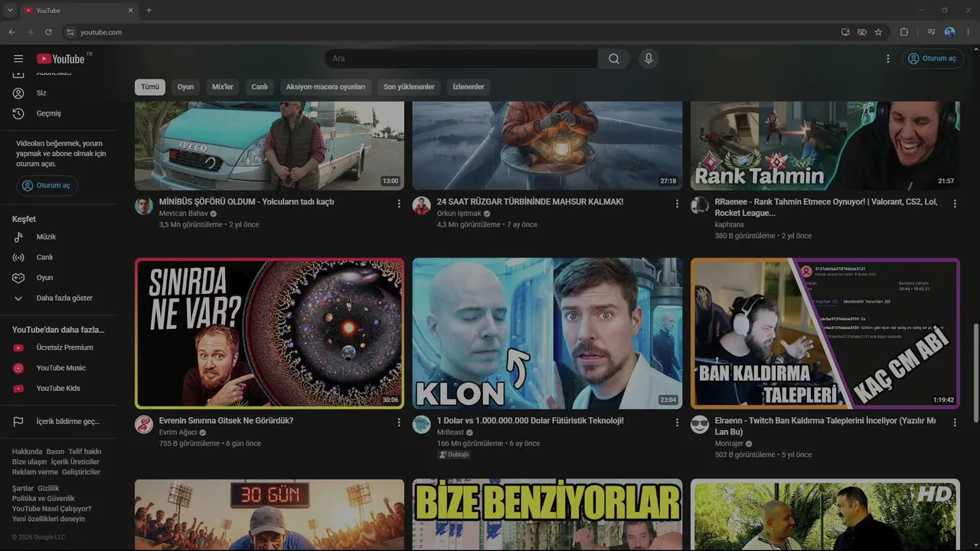Open YouTube Kids from the sidebar
Image resolution: width=980 pixels, height=551 pixels.
pyautogui.click(x=59, y=389)
